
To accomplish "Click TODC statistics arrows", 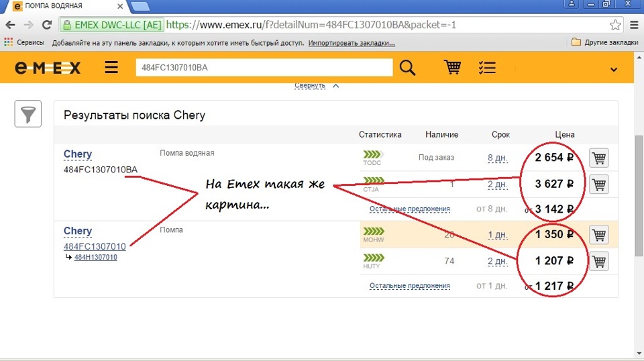I will (374, 154).
